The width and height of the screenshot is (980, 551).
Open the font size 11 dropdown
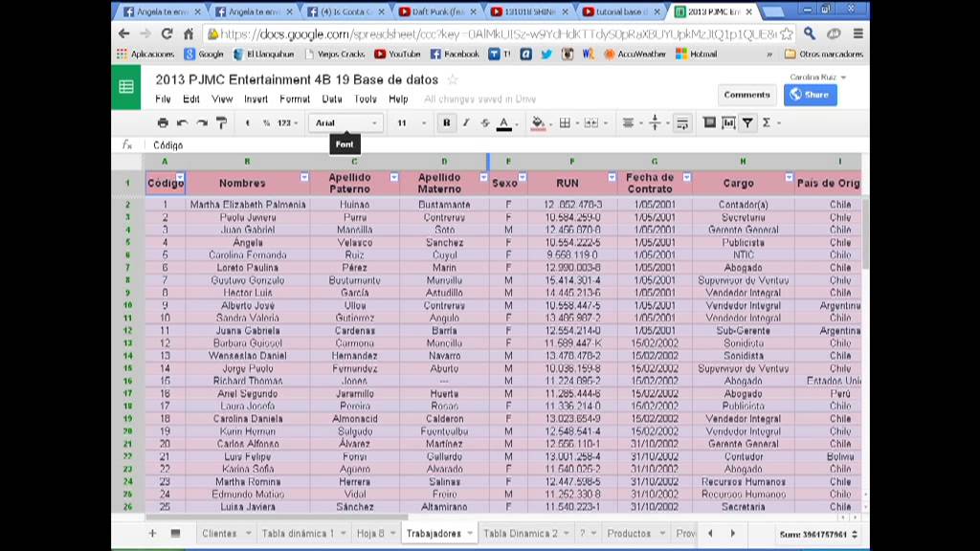coord(412,123)
